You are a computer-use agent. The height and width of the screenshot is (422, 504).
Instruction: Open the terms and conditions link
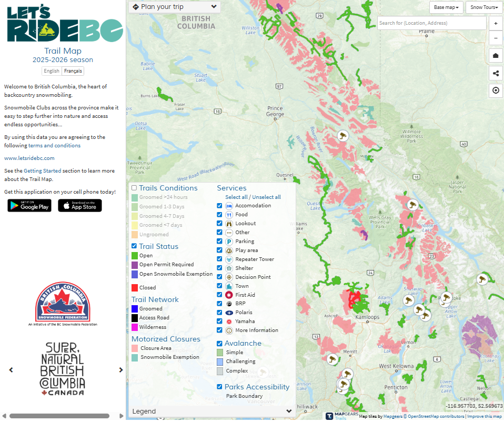coord(54,146)
